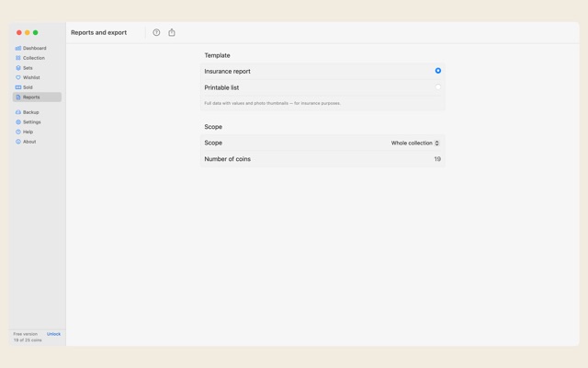
Task: Open Help label from sidebar
Action: click(28, 132)
